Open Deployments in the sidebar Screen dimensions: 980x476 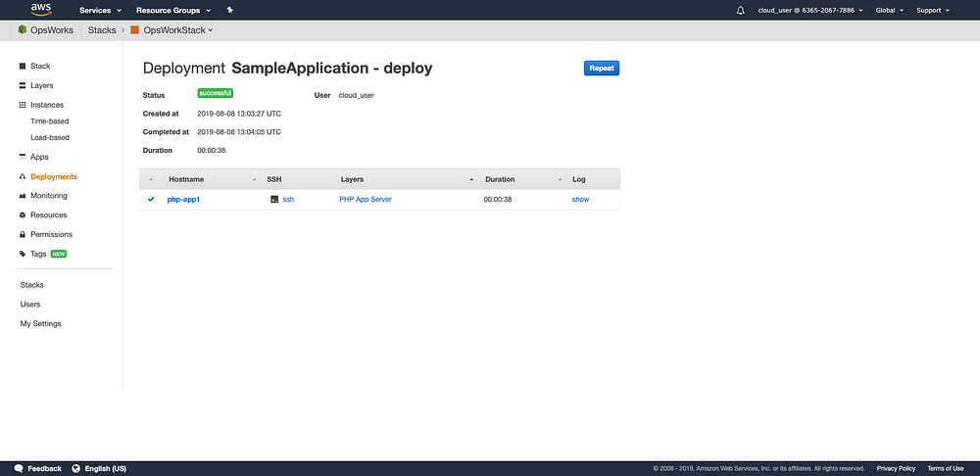pyautogui.click(x=54, y=176)
